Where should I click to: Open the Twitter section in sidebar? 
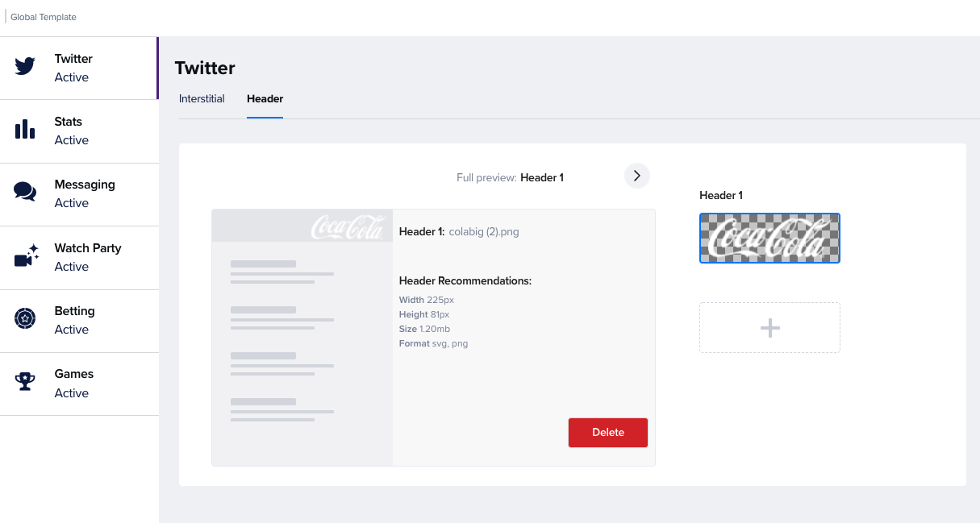(79, 68)
